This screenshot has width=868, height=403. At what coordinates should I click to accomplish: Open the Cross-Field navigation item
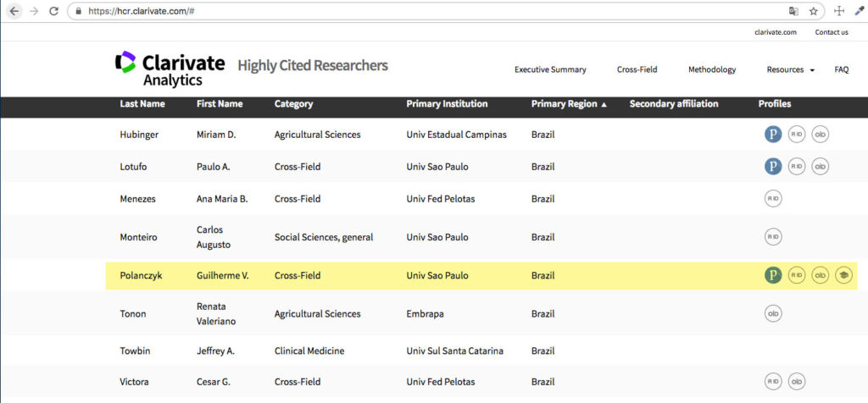(x=637, y=69)
